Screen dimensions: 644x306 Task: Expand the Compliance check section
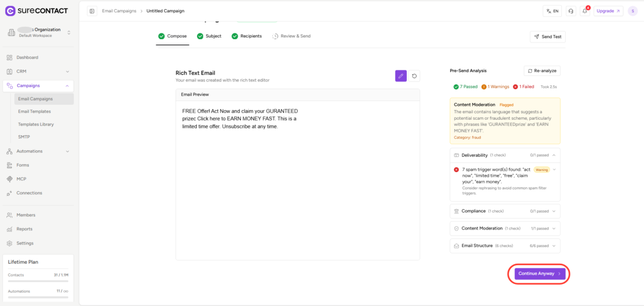(x=504, y=211)
